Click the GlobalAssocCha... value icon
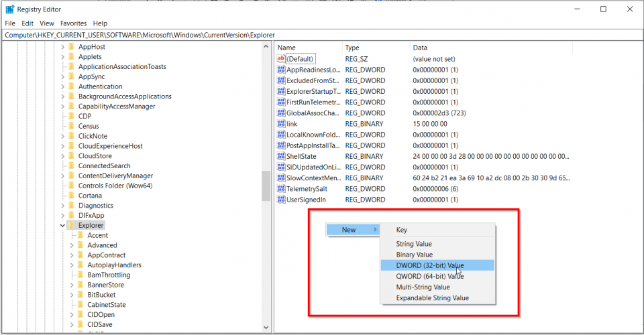 pos(281,113)
